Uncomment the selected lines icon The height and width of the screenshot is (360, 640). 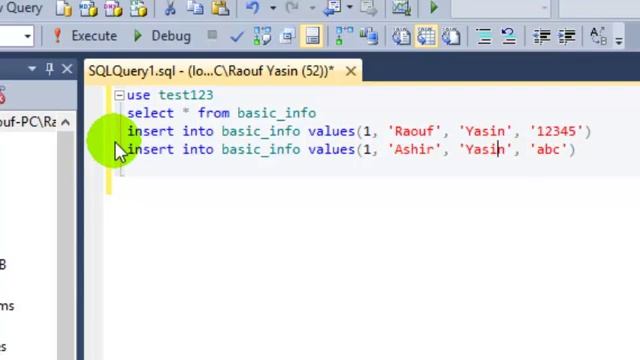point(509,36)
